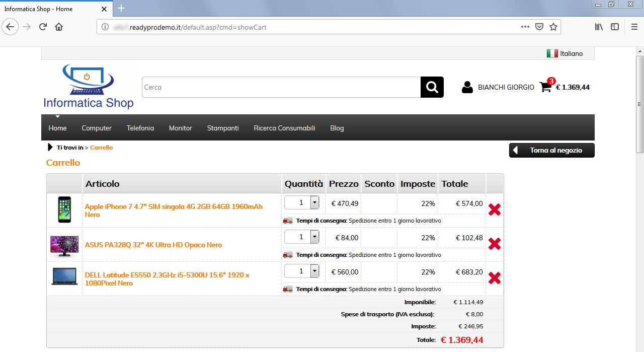Remove the Apple iPhone 7 from cart
Viewport: 644px width, 352px height.
pyautogui.click(x=495, y=210)
